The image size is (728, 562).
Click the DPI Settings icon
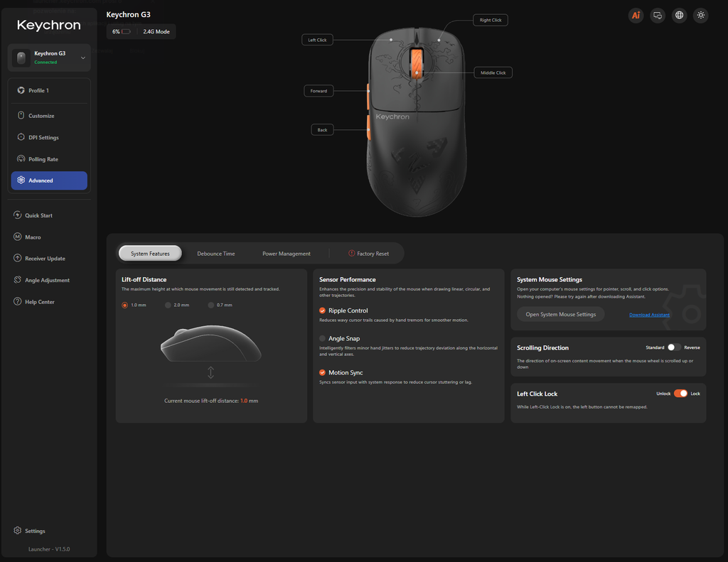point(21,137)
